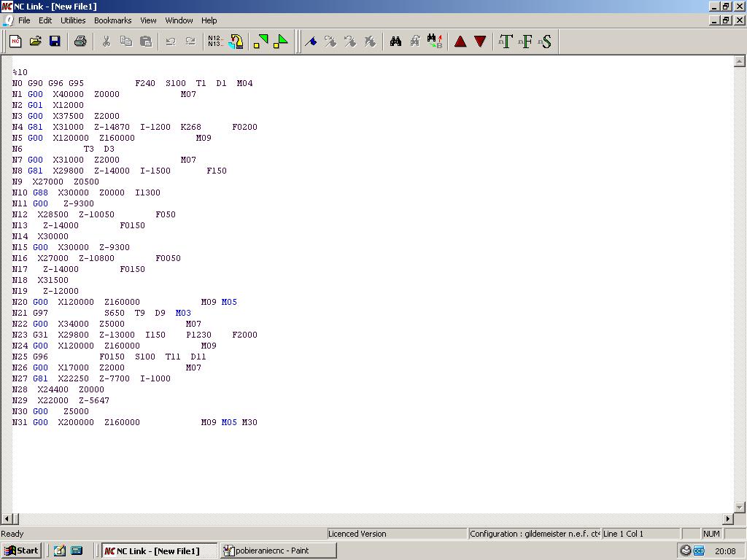Open the Window menu
Viewport: 747px width, 560px height.
point(179,20)
